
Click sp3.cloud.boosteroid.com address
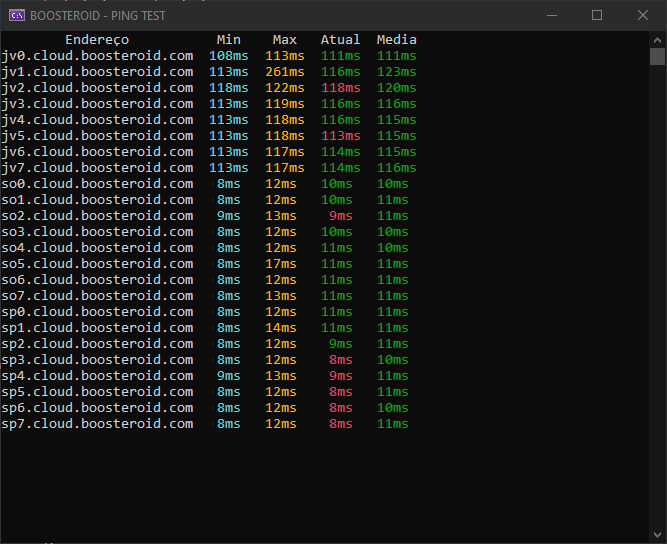coord(97,361)
